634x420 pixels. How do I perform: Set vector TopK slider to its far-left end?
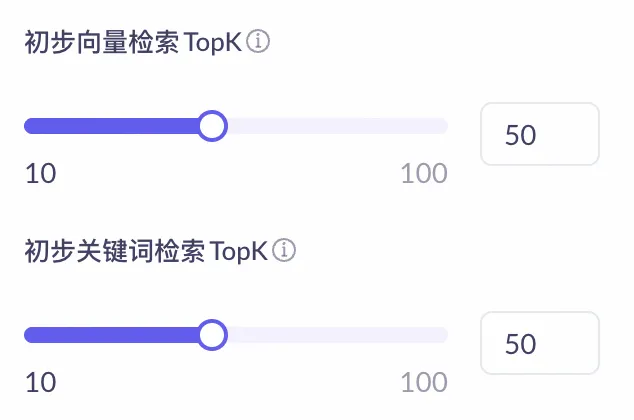coord(27,126)
